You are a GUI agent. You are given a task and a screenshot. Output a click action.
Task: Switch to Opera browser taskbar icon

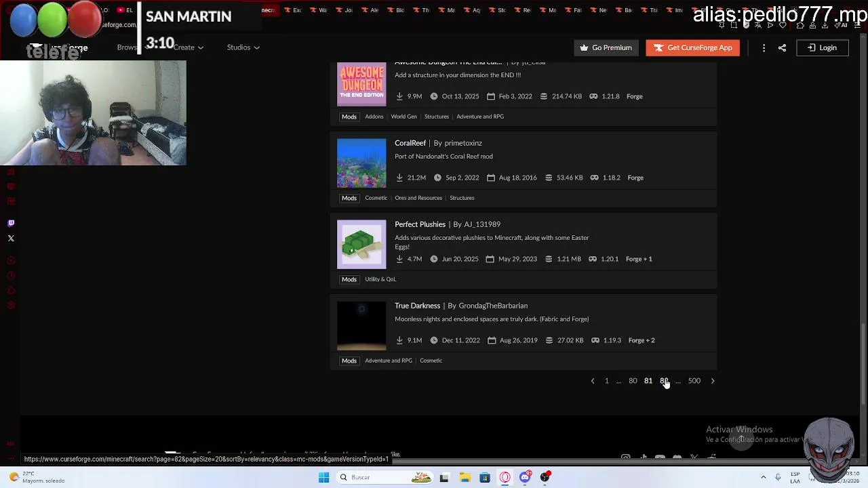(505, 477)
